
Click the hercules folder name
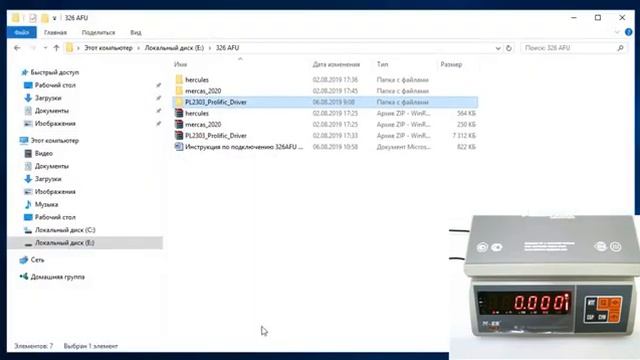[197, 80]
